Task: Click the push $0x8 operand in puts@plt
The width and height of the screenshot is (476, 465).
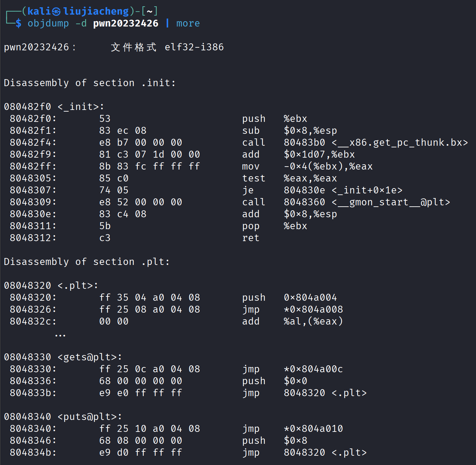Action: tap(295, 440)
